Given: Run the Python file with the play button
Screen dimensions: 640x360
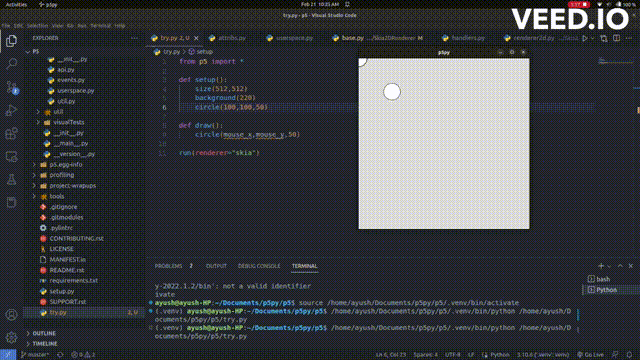Looking at the screenshot, I should tap(585, 38).
